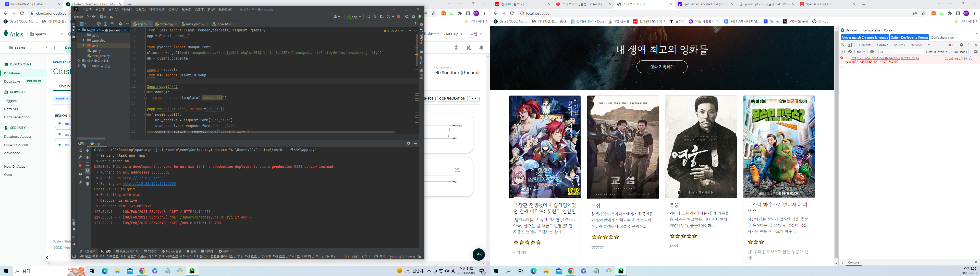This screenshot has height=276, width=980.
Task: Expand all nodes in the project tree
Action: (105, 24)
